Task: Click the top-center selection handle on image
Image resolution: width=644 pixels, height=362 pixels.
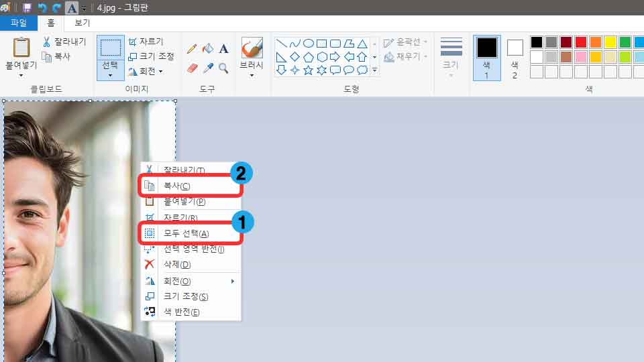Action: coord(91,101)
